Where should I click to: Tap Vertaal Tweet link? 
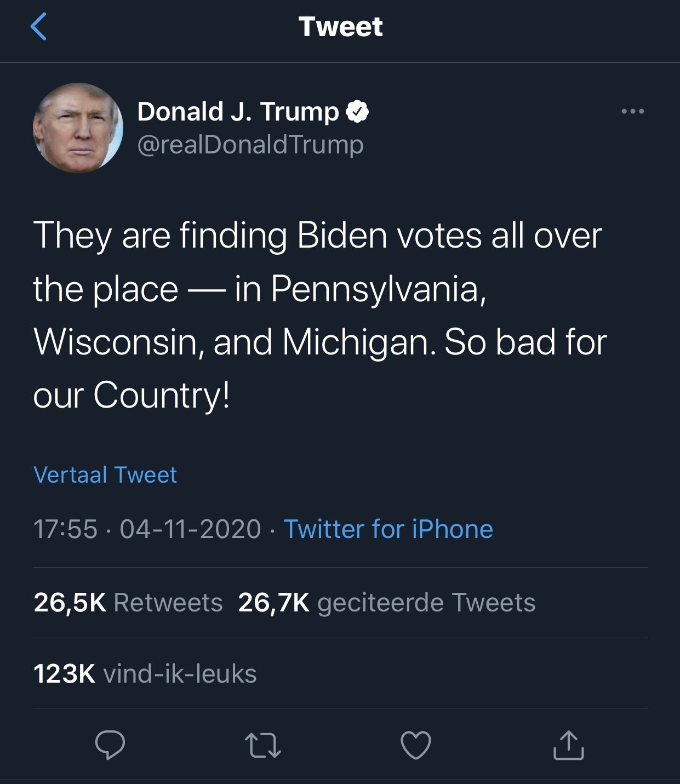105,475
